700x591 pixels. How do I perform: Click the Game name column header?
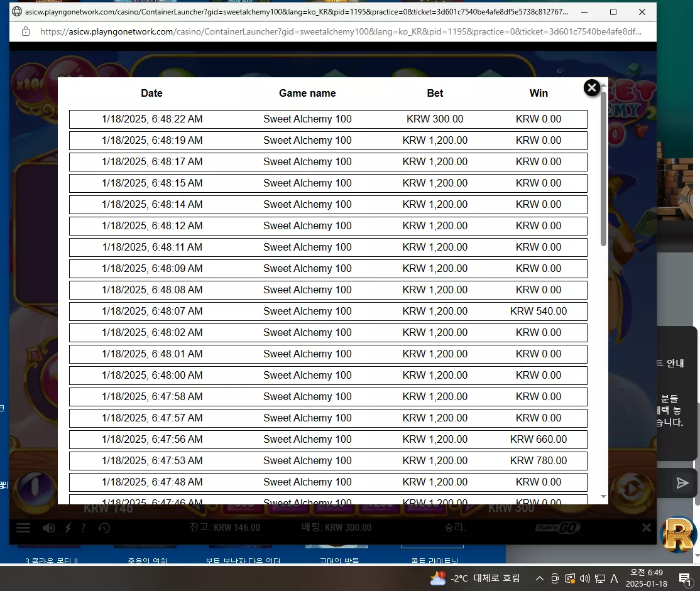(307, 94)
